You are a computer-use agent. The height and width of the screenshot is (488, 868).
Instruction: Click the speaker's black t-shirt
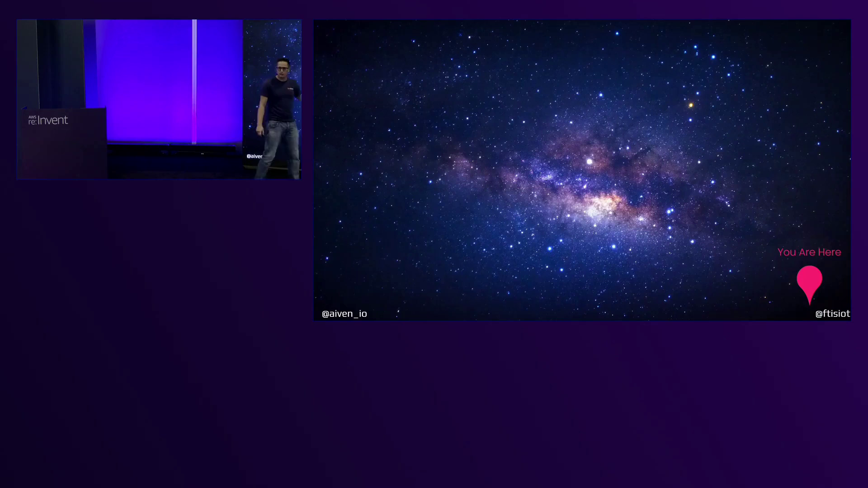280,102
